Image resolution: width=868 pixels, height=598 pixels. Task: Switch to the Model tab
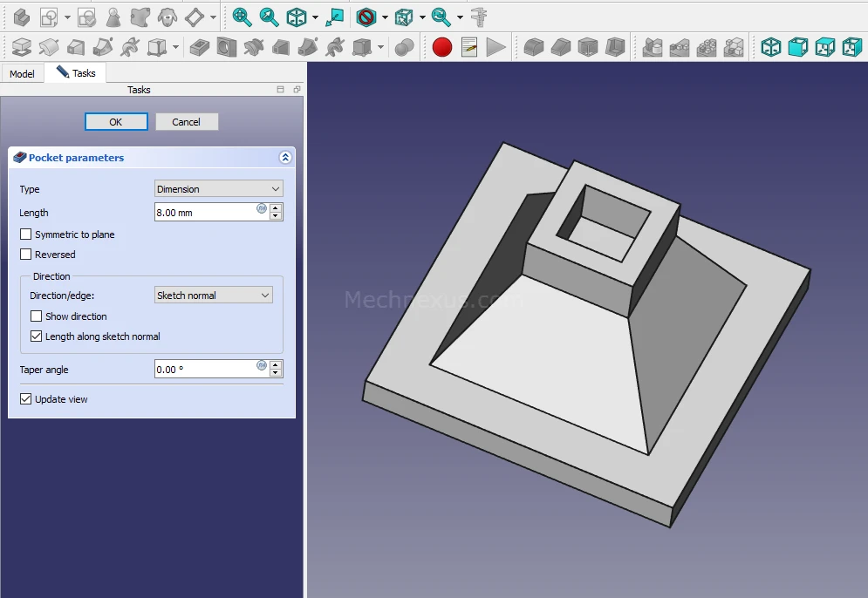click(x=22, y=74)
